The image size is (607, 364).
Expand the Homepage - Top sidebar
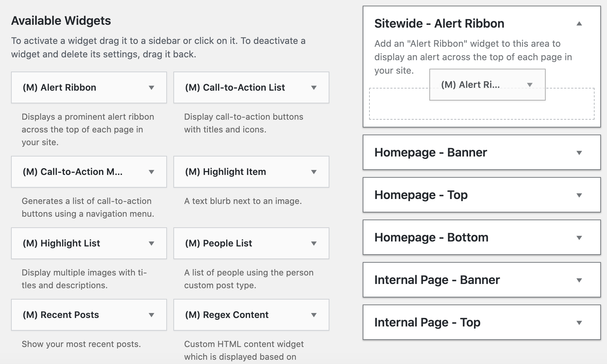click(x=579, y=195)
